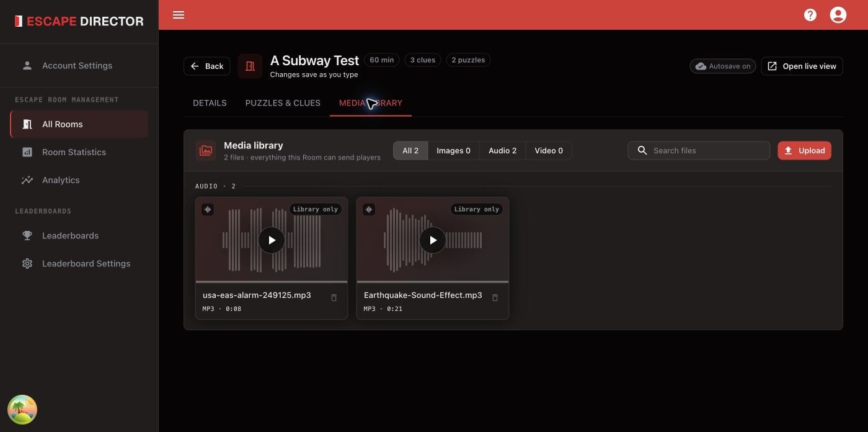Click 'Changes save as you type' text

coord(314,74)
